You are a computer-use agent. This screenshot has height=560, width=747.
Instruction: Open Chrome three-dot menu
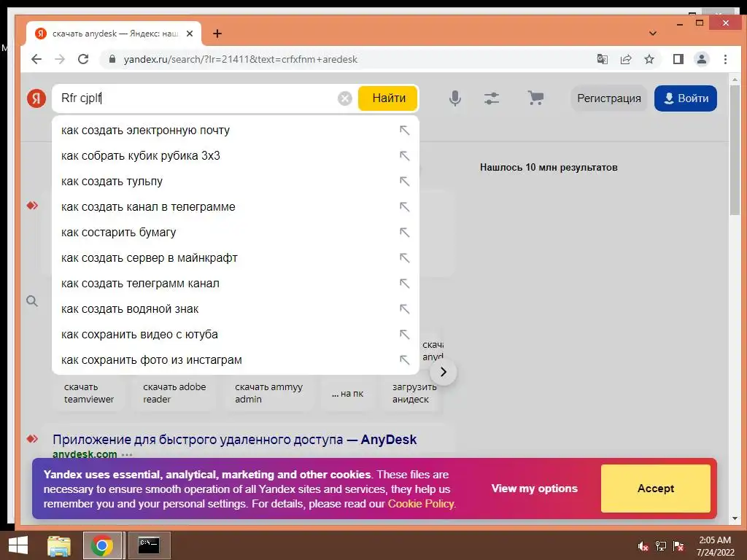[725, 59]
